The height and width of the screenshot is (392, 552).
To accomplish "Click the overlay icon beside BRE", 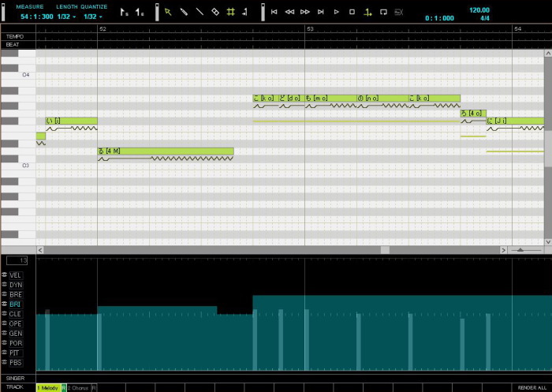I will click(4, 294).
